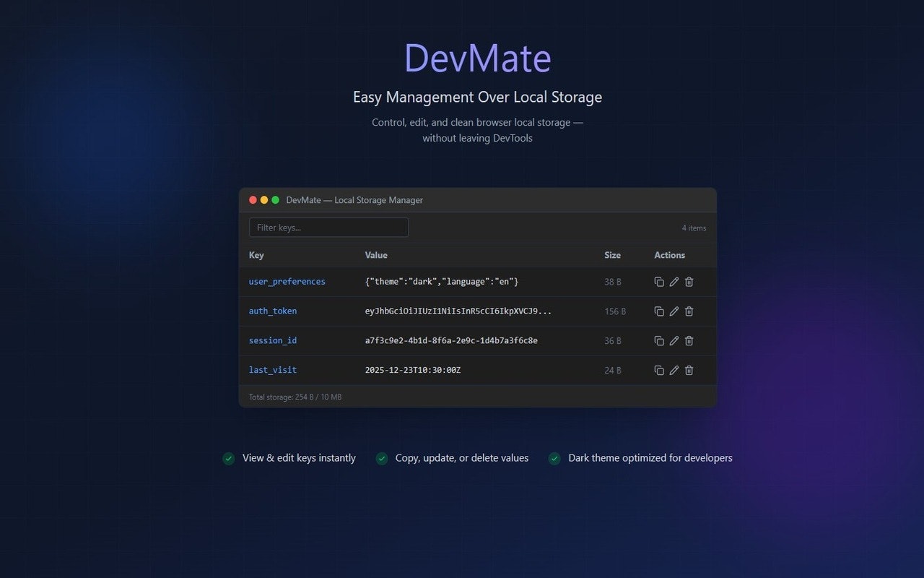
Task: Delete the last_visit key
Action: [x=689, y=370]
